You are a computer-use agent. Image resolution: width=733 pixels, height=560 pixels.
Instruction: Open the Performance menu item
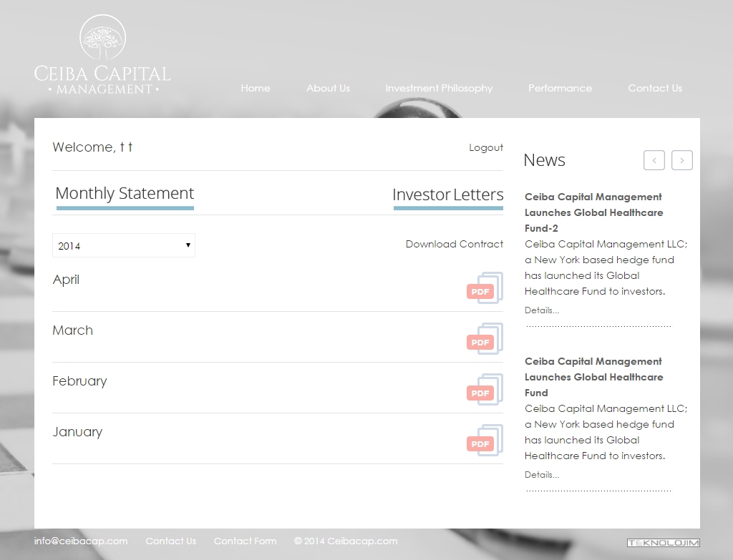560,88
